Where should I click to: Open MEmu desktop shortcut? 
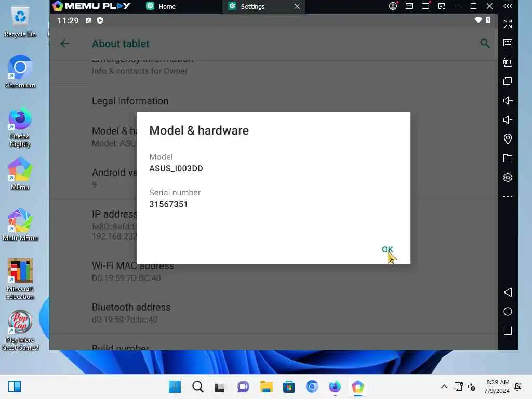pos(20,174)
